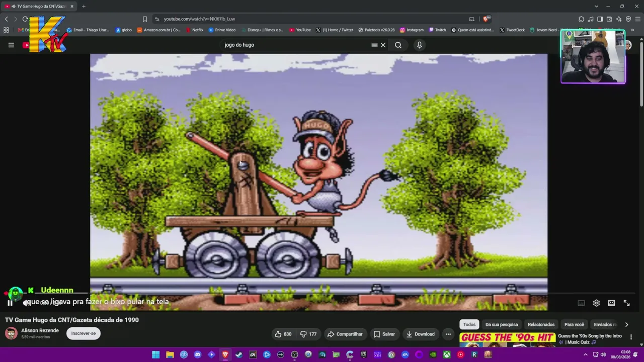Screen dimensions: 644x362
Task: Open the Xbox app in taskbar
Action: (x=446, y=354)
